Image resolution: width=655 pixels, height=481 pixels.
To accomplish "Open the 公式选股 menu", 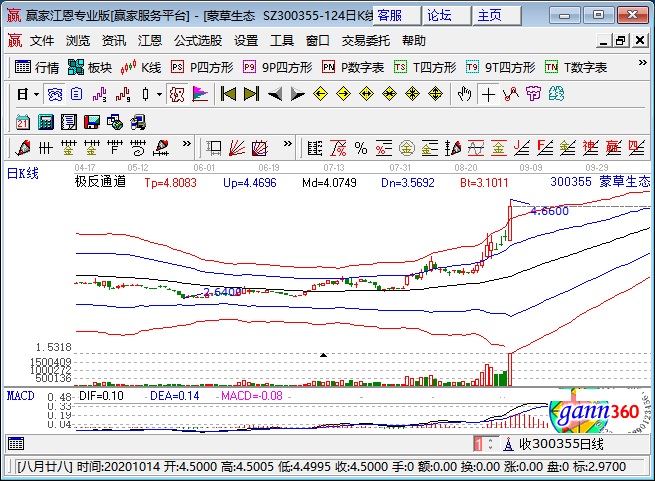I will 198,41.
